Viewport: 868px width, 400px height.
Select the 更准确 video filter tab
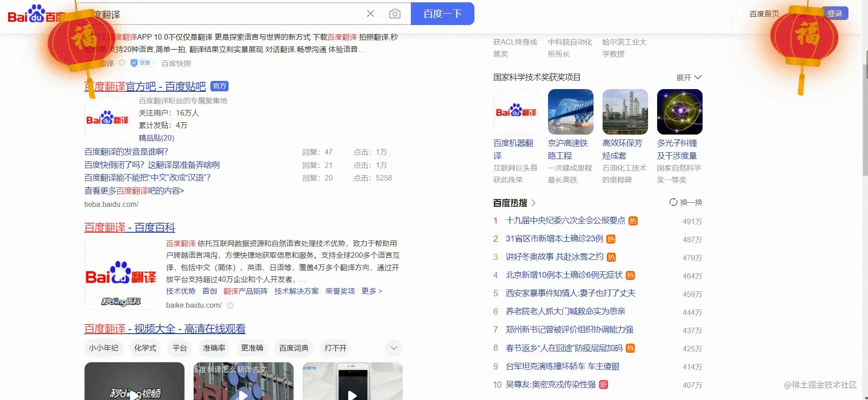coord(252,348)
